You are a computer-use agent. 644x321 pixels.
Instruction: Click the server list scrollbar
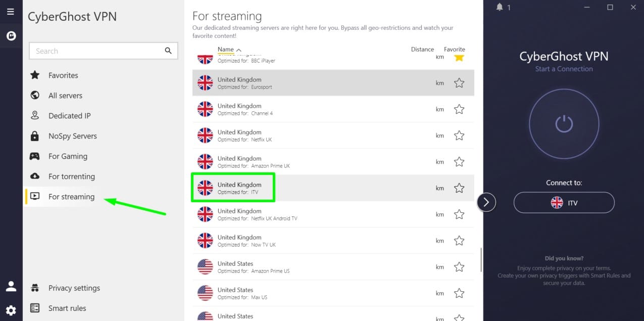481,259
